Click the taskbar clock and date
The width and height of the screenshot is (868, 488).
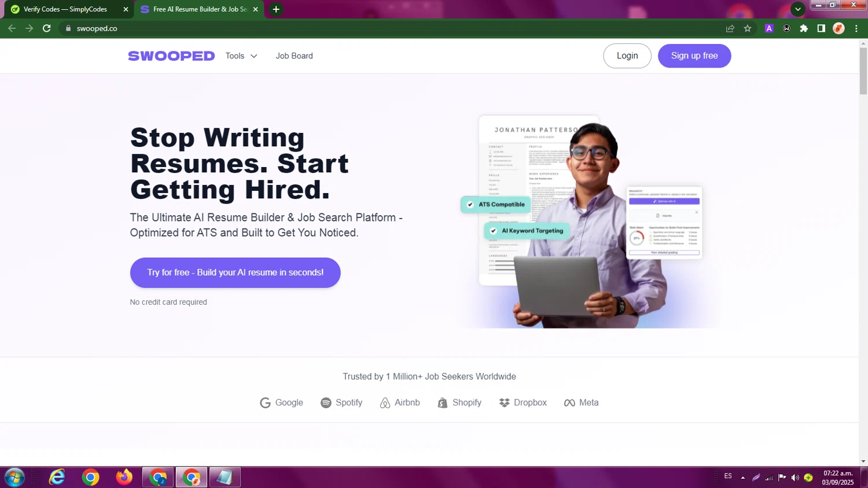point(838,478)
